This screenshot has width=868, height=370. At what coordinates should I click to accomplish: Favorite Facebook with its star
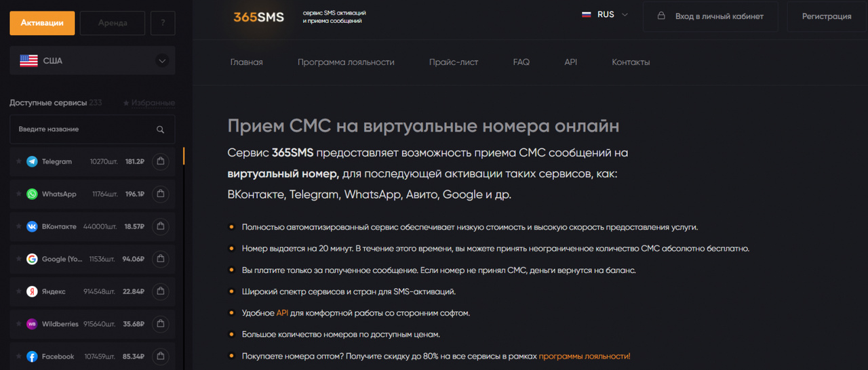[19, 356]
